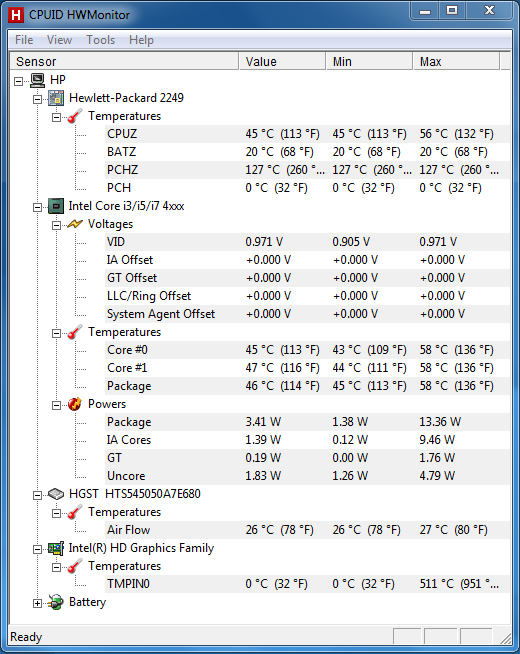This screenshot has width=520, height=654.
Task: Open the File menu
Action: (x=24, y=40)
